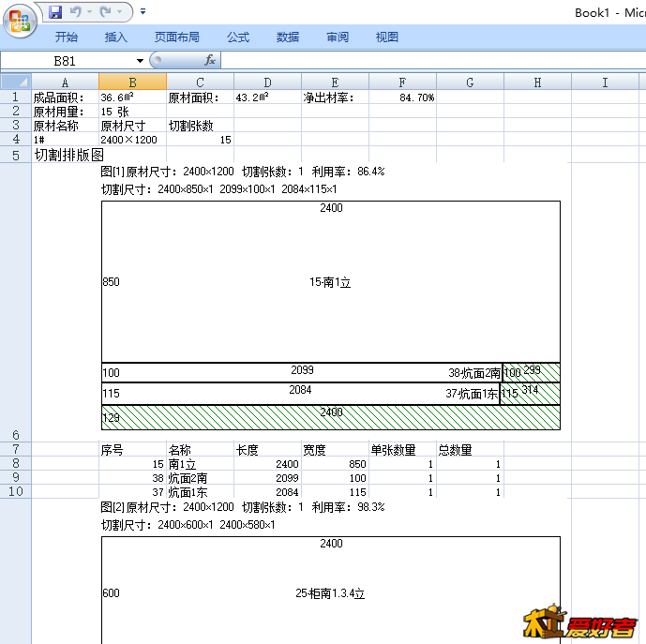646x644 pixels.
Task: Click the Redo icon
Action: click(x=105, y=12)
